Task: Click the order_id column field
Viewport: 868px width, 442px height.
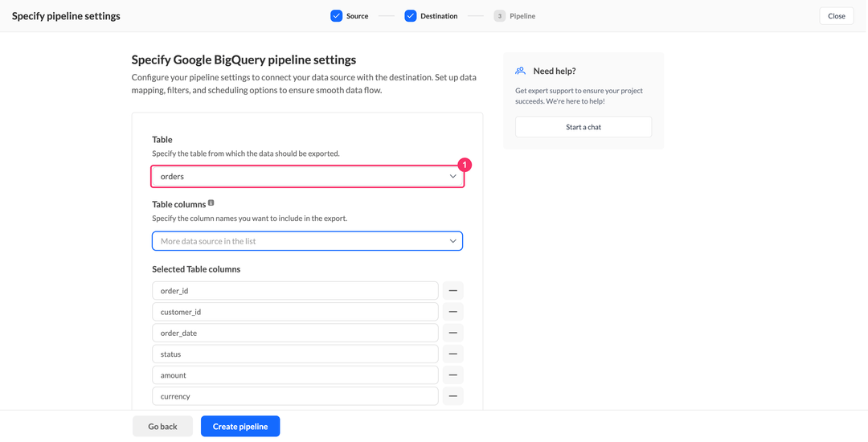Action: click(295, 290)
